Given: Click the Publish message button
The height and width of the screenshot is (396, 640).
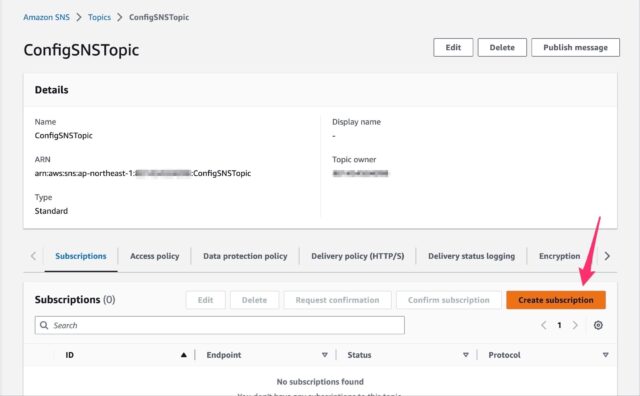Looking at the screenshot, I should pyautogui.click(x=576, y=47).
